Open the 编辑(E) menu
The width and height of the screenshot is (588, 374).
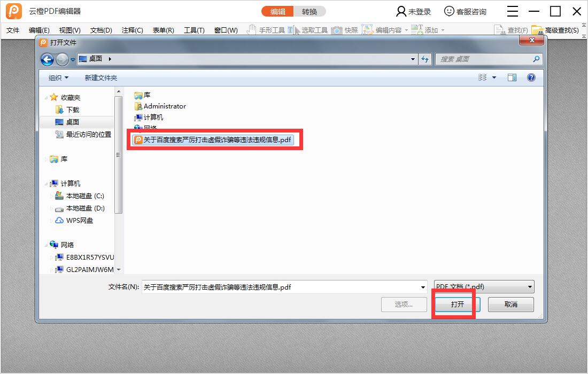point(39,30)
